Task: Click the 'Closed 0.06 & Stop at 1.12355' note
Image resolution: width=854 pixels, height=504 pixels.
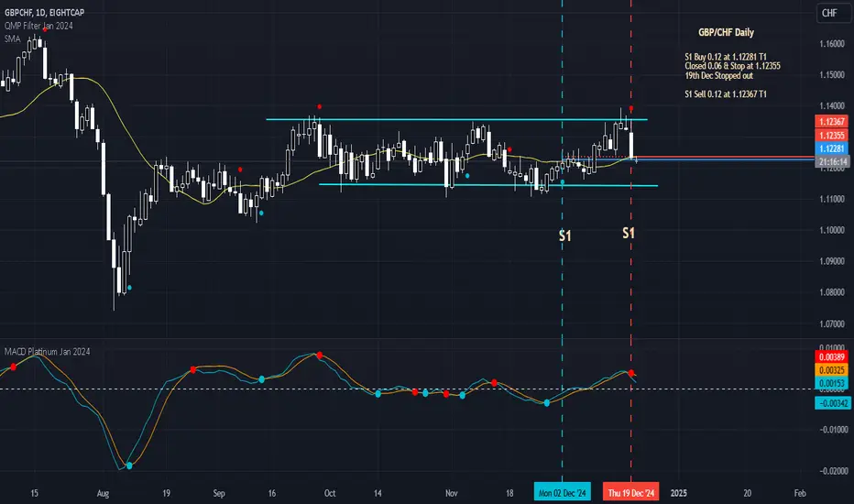Action: click(732, 66)
